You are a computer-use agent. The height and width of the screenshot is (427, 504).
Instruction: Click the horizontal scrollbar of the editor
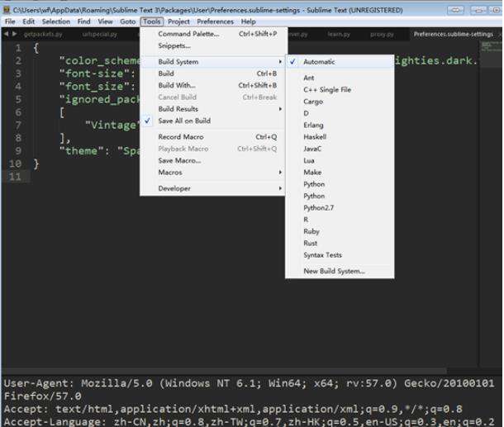[224, 371]
